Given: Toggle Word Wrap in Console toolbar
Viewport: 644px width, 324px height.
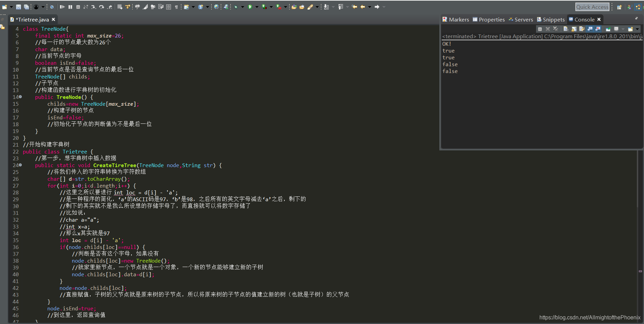Looking at the screenshot, I should 582,29.
